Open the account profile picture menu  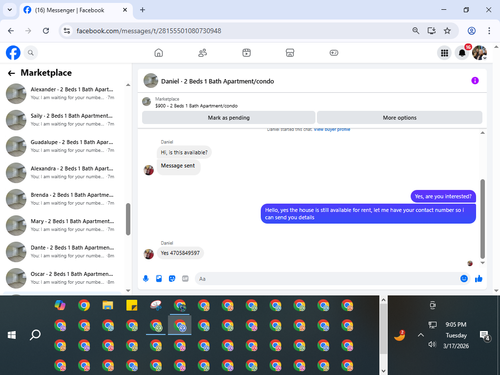(479, 53)
